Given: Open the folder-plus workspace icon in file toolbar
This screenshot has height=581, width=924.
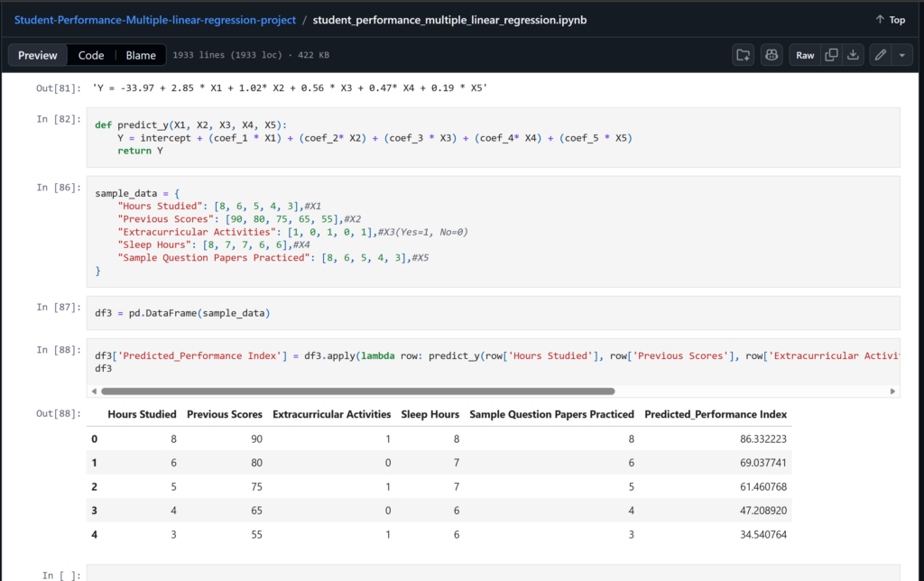Looking at the screenshot, I should tap(744, 55).
